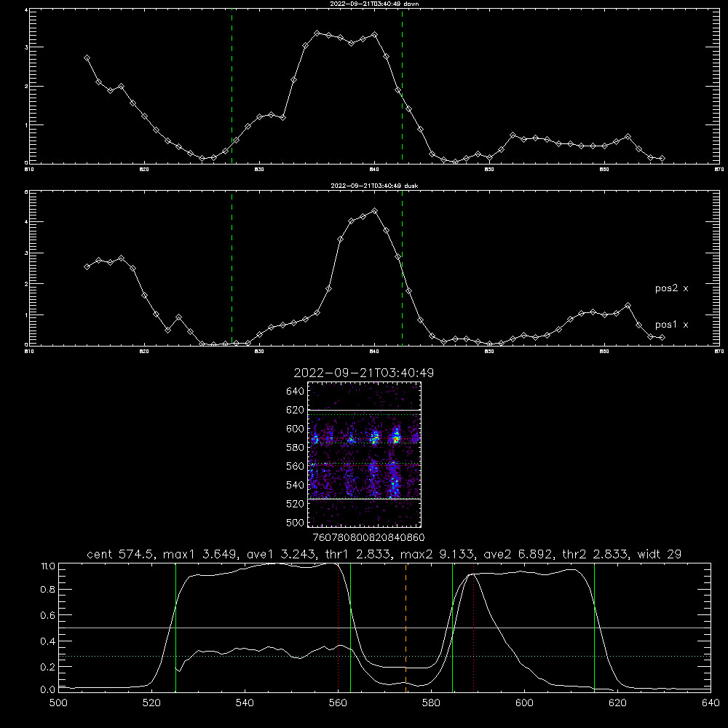Click the '640' label on bottom plot x-axis

pyautogui.click(x=711, y=703)
